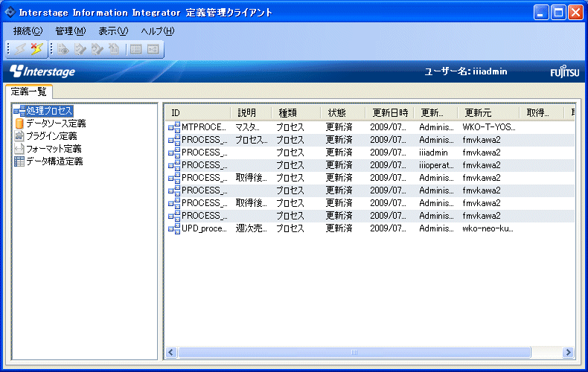
Task: Click the horizontal scrollbar left arrow
Action: tap(171, 353)
